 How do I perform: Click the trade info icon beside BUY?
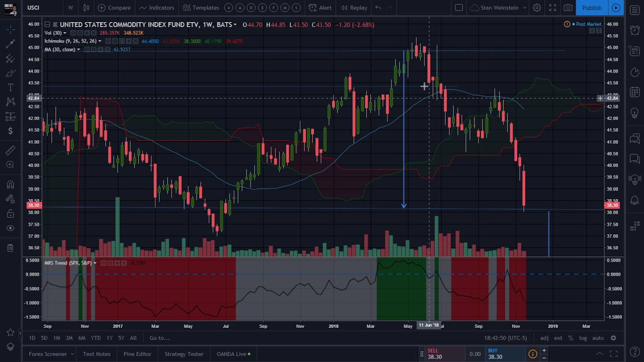coord(533,354)
